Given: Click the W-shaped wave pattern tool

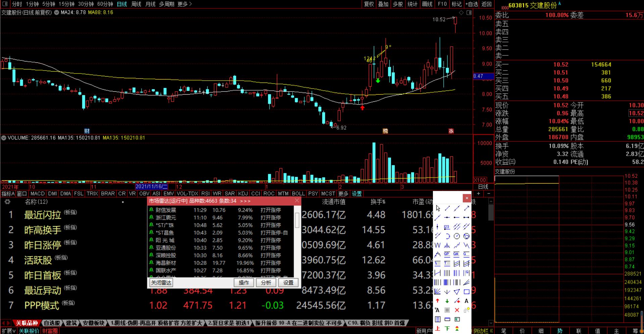Looking at the screenshot, I should (438, 245).
